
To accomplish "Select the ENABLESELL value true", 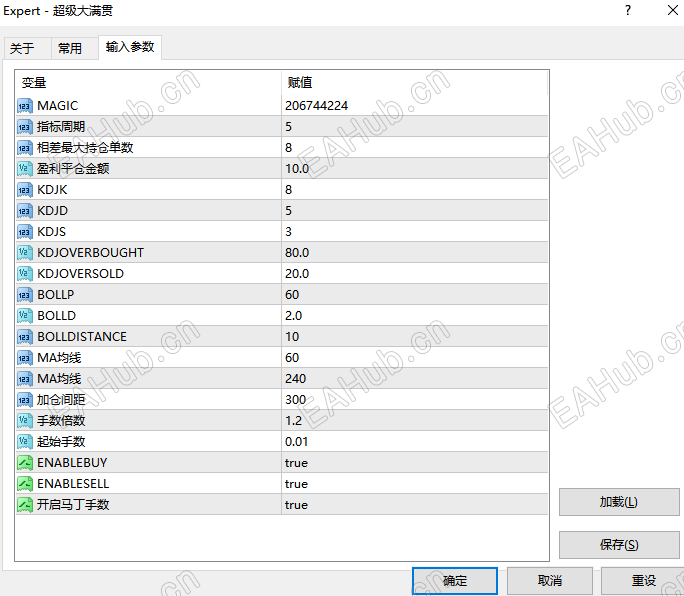I will [x=296, y=484].
